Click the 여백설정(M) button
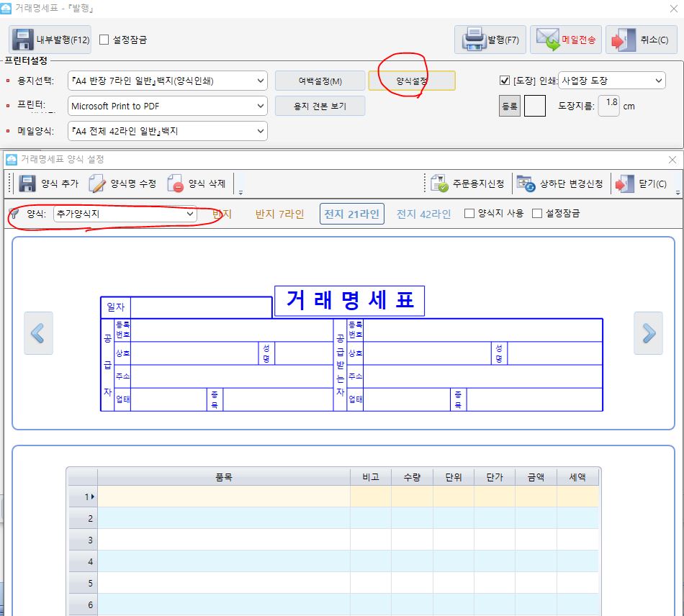Viewport: 684px width, 616px height. point(320,81)
